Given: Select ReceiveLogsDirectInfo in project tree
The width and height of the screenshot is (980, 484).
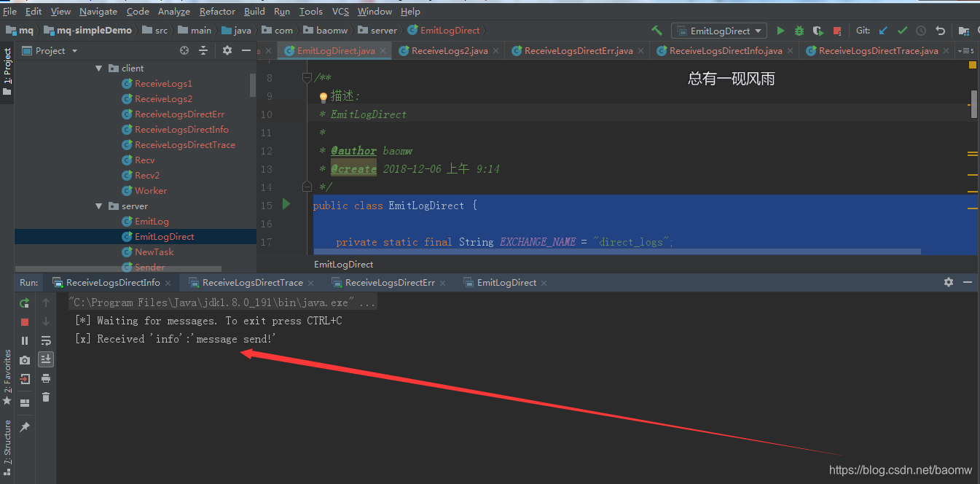Looking at the screenshot, I should coord(181,130).
